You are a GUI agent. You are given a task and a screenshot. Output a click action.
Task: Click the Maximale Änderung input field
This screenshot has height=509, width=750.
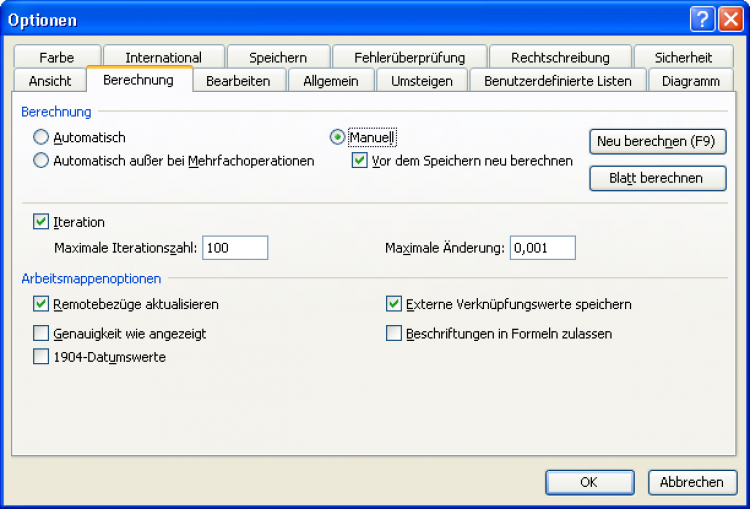[542, 248]
